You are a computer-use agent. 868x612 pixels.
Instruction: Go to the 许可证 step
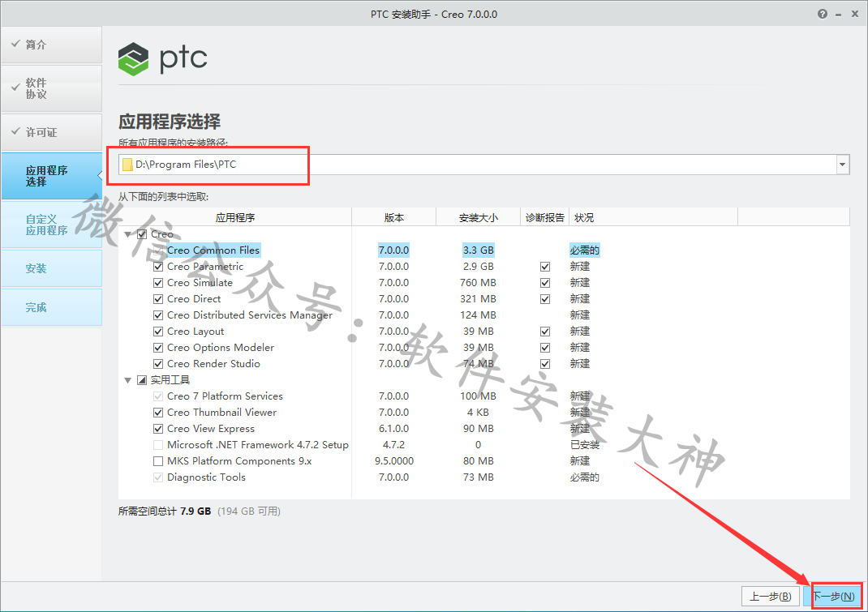pos(51,132)
